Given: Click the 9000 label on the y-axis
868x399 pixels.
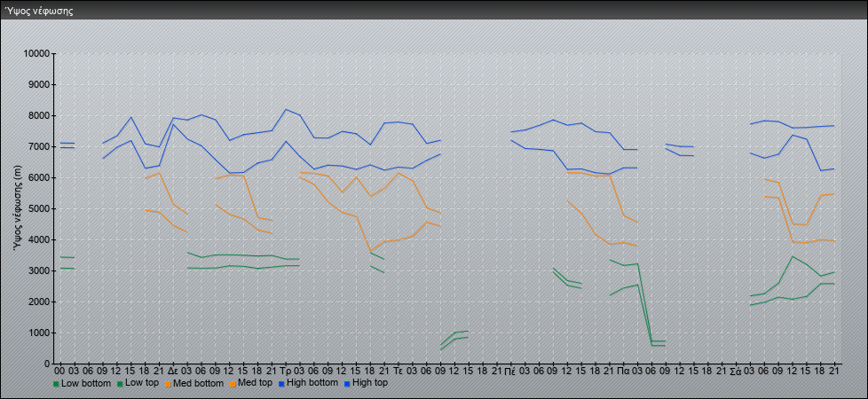Looking at the screenshot, I should [x=40, y=84].
